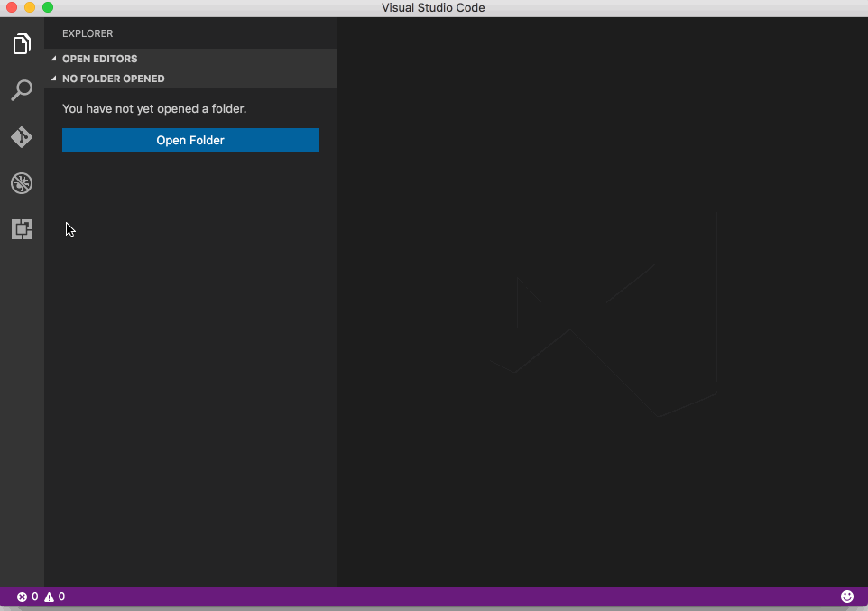Close the window with red button
Screen dimensions: 868x611
tap(12, 8)
